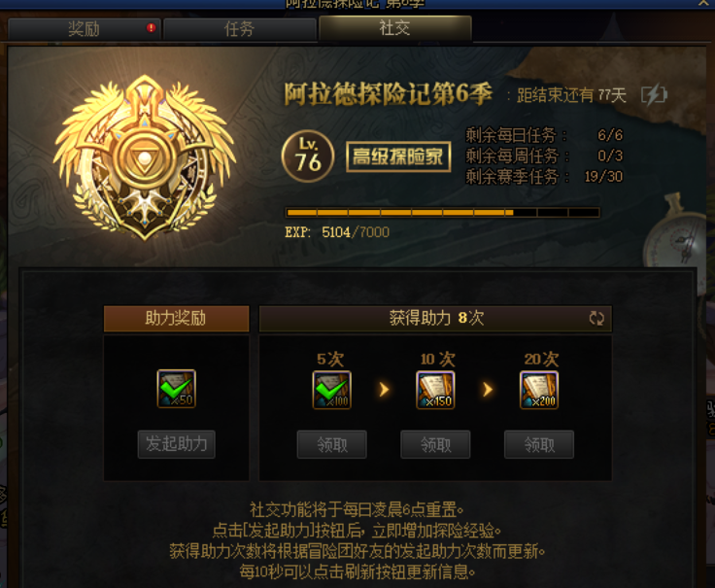Screen dimensions: 715x588
Task: Click 领取 button for the 10次 reward
Action: point(435,444)
